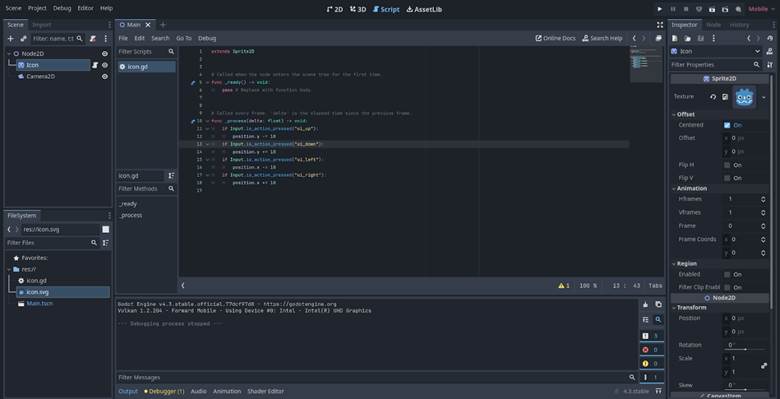This screenshot has height=399, width=780.
Task: Run the current scene icon
Action: (712, 9)
